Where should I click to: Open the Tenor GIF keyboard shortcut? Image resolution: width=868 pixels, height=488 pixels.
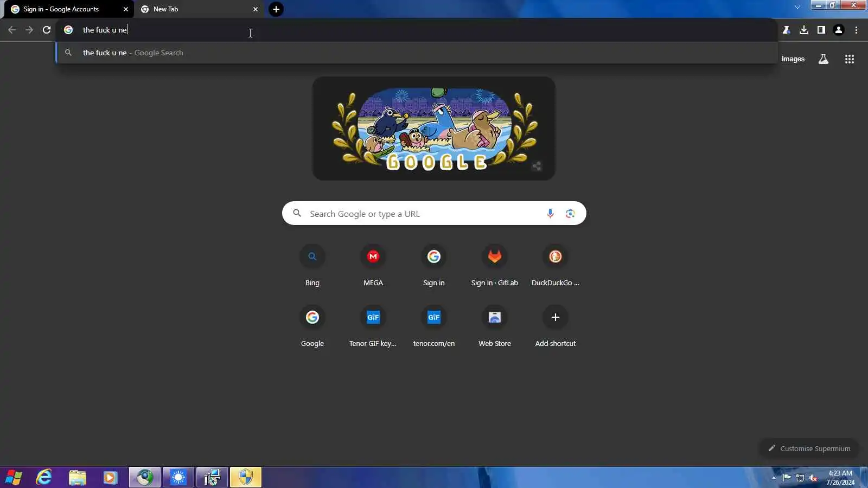[373, 326]
